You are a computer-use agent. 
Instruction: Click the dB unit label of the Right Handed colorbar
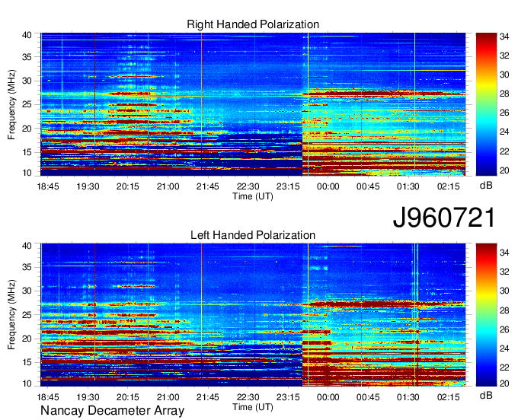point(486,186)
